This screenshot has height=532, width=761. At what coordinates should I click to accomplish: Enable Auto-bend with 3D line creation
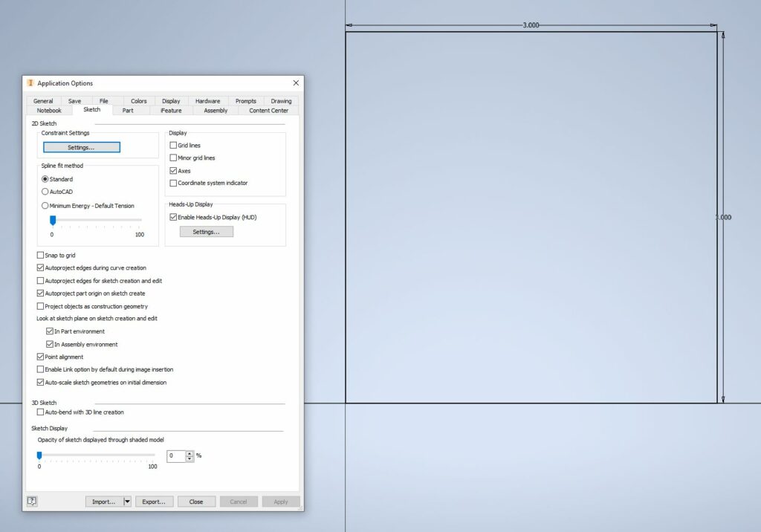pos(41,412)
